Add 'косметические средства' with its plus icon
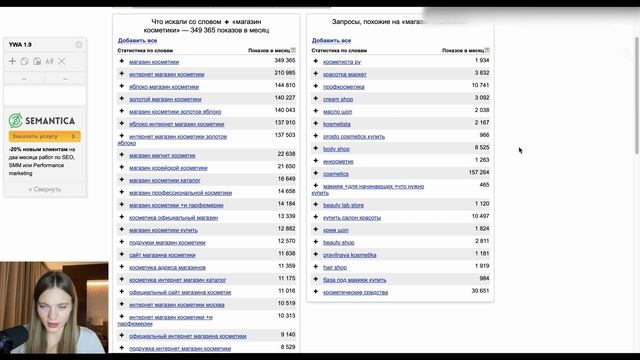Image resolution: width=640 pixels, height=360 pixels. point(316,292)
